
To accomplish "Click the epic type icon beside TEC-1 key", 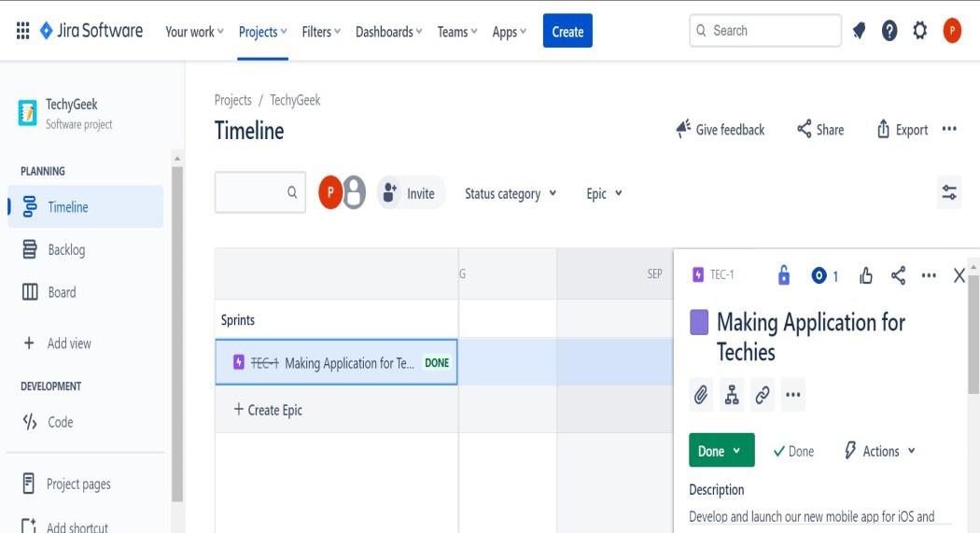I will (x=698, y=275).
